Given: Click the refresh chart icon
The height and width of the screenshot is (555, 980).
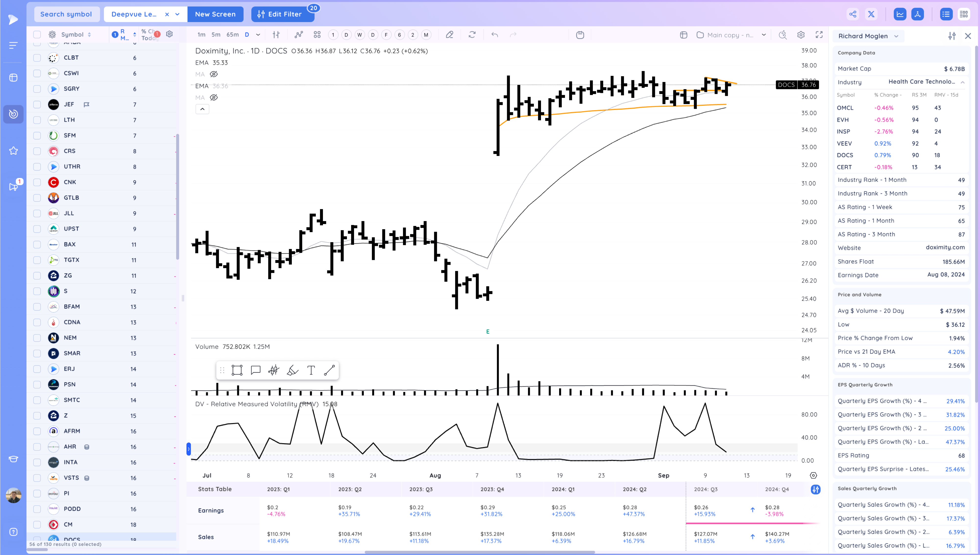Looking at the screenshot, I should coord(472,35).
